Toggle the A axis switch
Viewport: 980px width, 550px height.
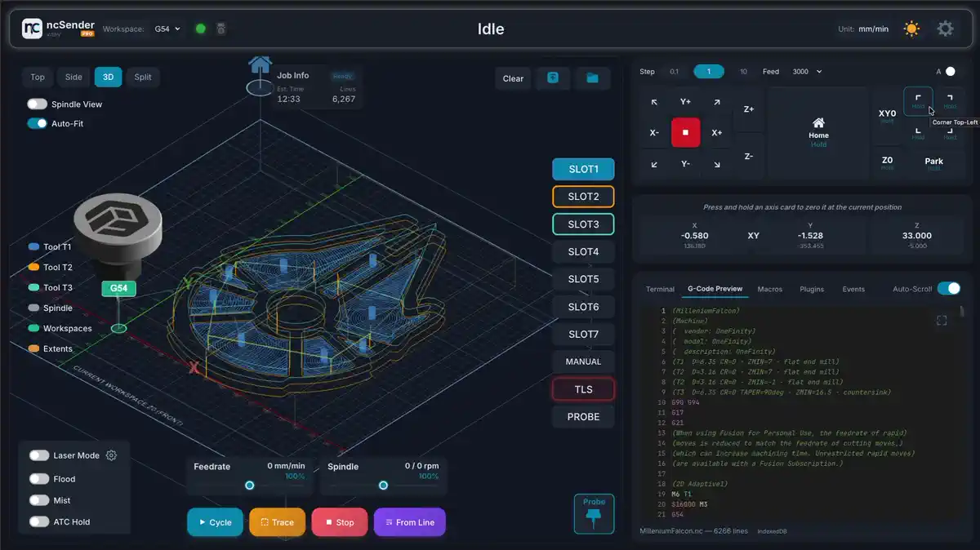[x=950, y=72]
